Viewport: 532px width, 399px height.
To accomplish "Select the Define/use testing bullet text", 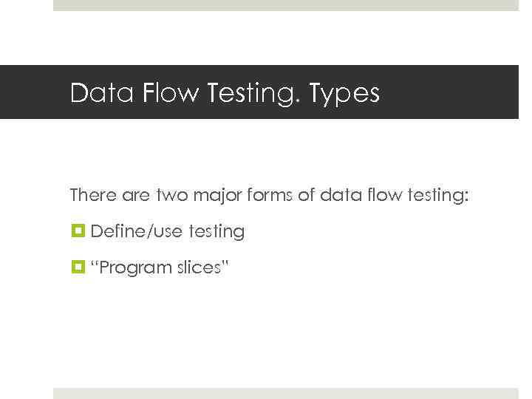I will (x=168, y=231).
